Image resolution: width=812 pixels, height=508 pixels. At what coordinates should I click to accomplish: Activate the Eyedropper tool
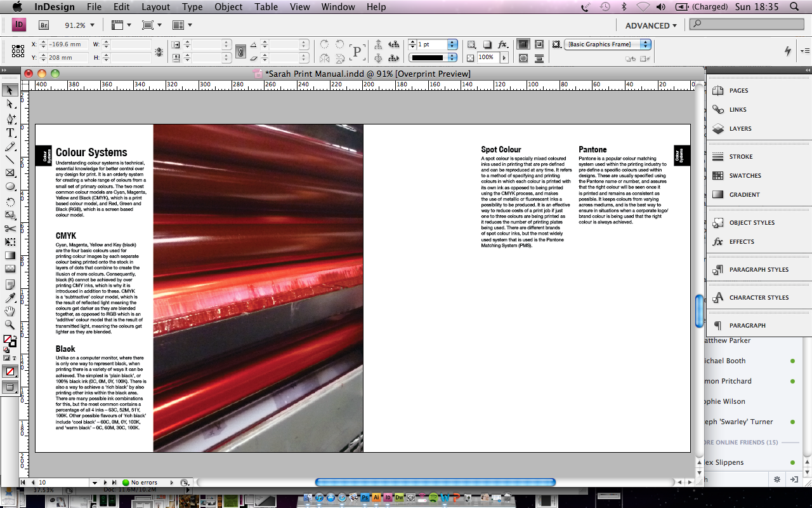(10, 298)
